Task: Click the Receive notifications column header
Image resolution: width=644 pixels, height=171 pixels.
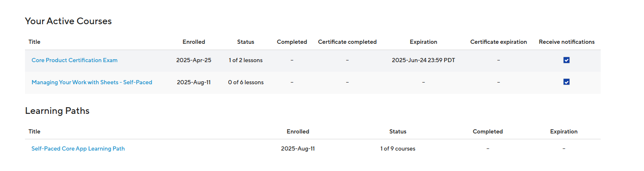Action: (567, 42)
